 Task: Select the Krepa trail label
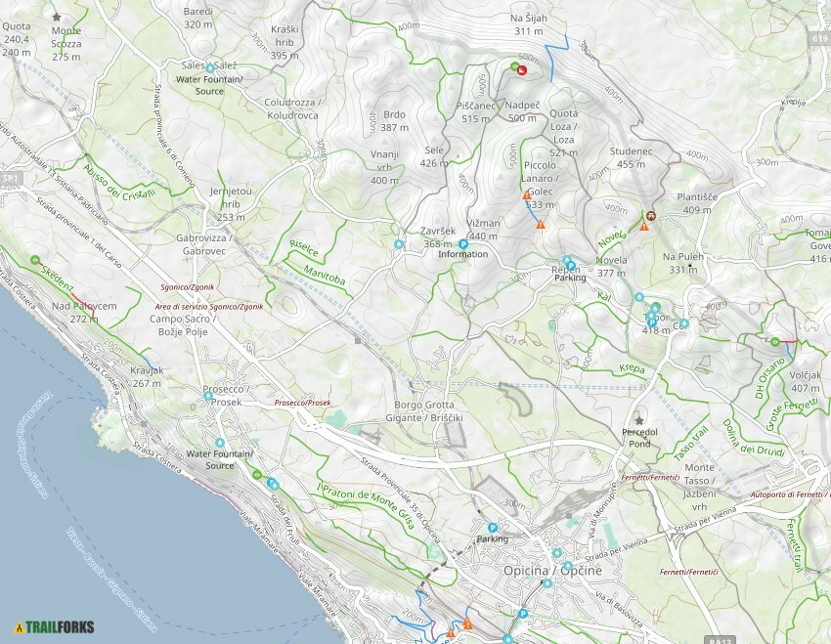(x=632, y=368)
